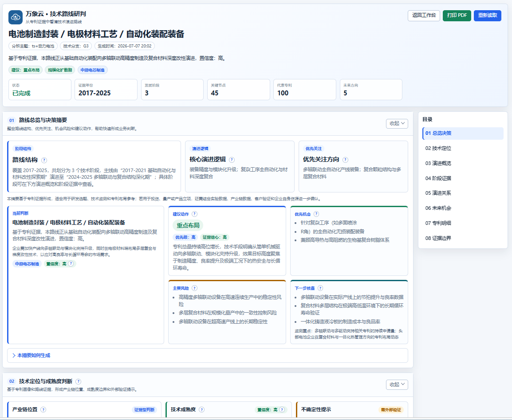The height and width of the screenshot is (420, 512).
Task: Open help icon beside 下一步核查
Action: pyautogui.click(x=320, y=288)
